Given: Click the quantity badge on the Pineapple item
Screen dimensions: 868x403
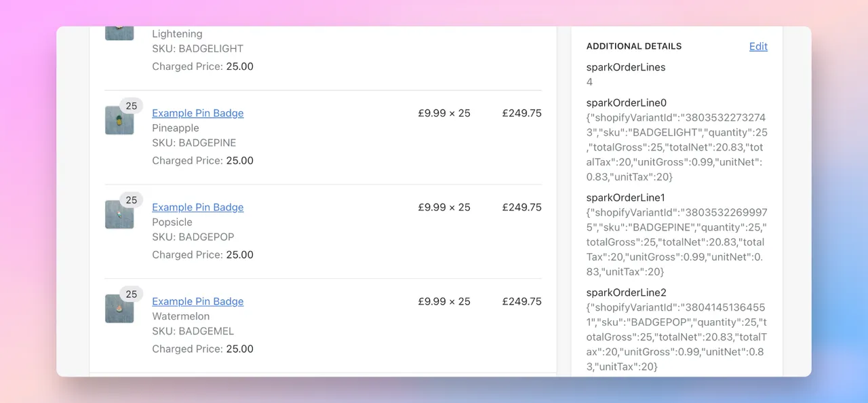Looking at the screenshot, I should click(x=131, y=106).
